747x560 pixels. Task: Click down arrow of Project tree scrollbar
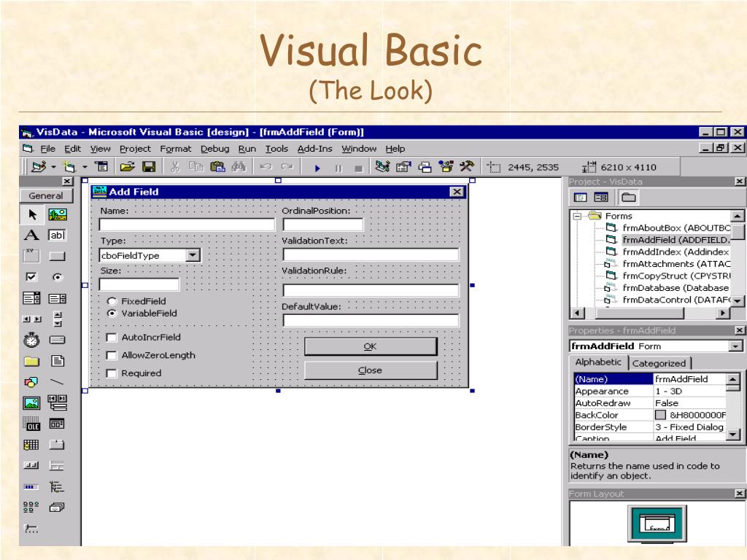(738, 301)
